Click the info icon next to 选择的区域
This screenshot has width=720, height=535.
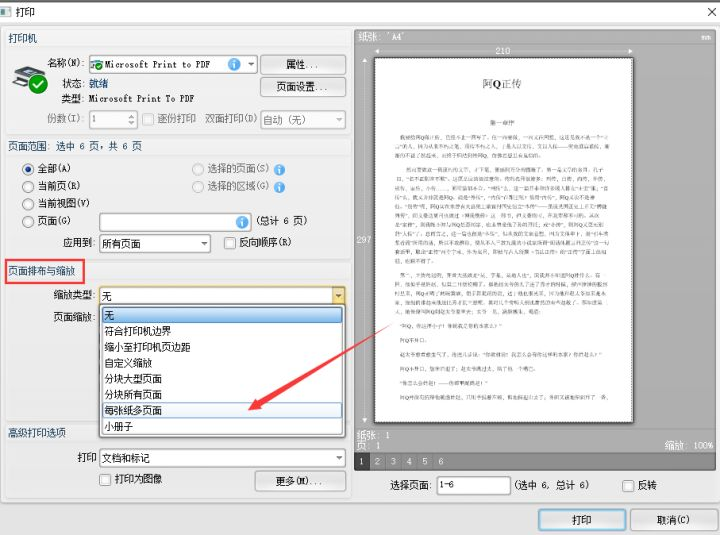[x=280, y=187]
